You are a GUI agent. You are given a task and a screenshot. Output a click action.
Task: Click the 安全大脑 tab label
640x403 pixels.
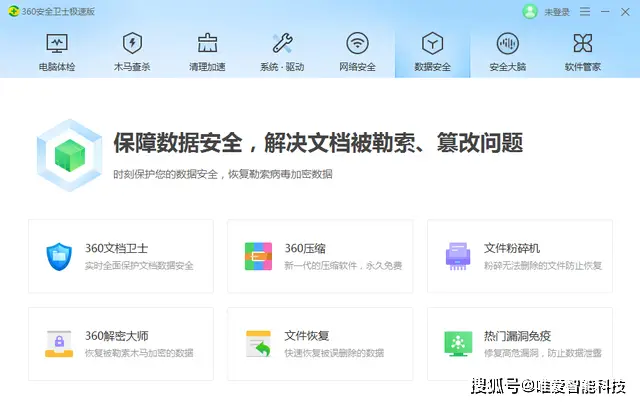(x=507, y=67)
